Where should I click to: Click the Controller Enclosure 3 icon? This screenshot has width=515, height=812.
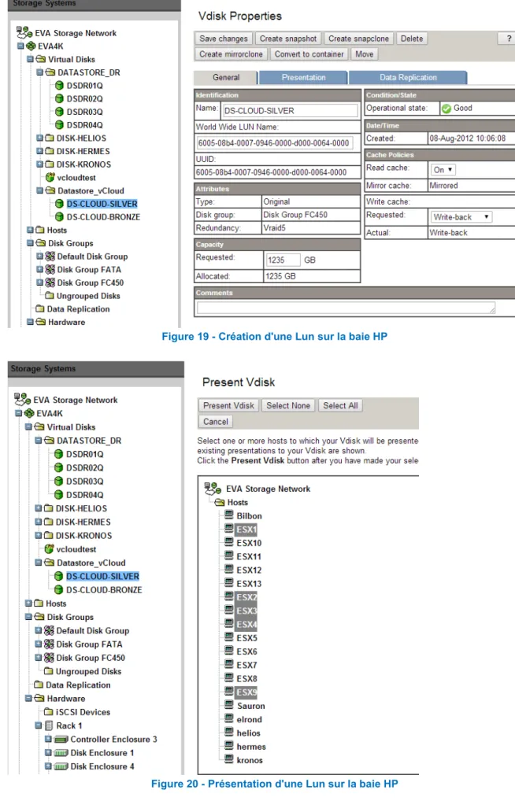pyautogui.click(x=61, y=740)
